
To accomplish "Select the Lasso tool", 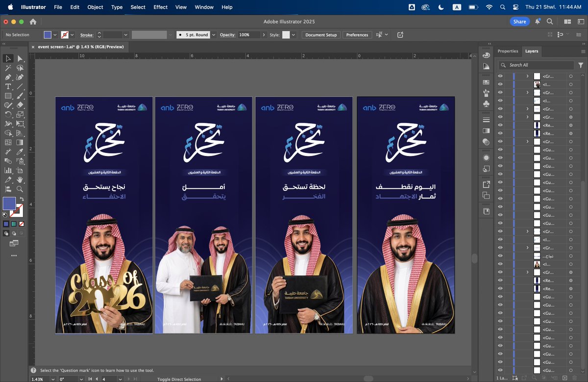I will coord(20,68).
